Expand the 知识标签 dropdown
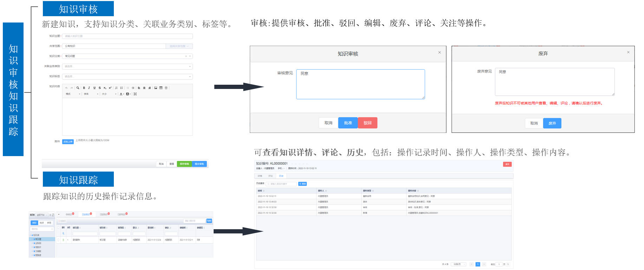The height and width of the screenshot is (270, 644). coord(127,76)
